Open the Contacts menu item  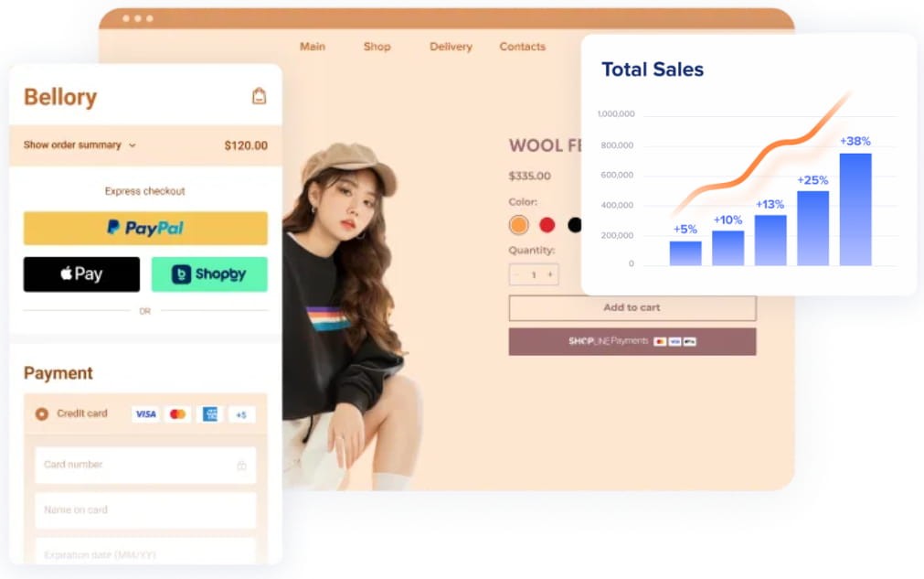pos(522,47)
